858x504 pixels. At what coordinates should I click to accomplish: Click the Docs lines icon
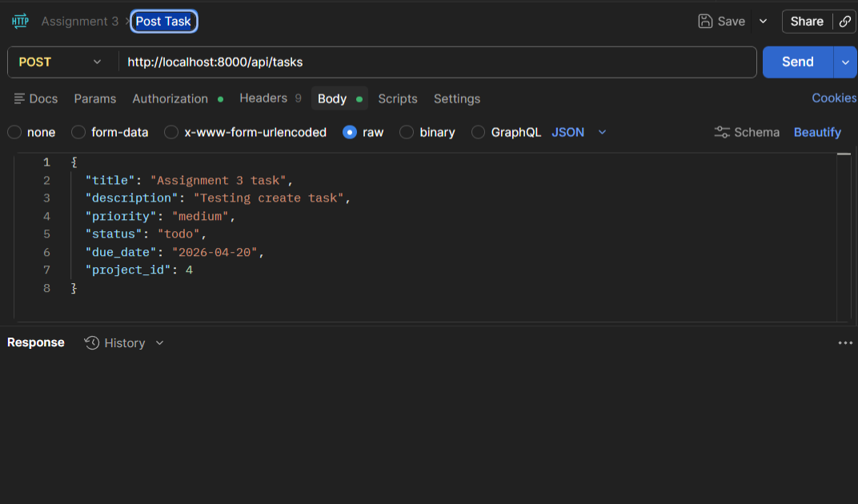tap(19, 98)
